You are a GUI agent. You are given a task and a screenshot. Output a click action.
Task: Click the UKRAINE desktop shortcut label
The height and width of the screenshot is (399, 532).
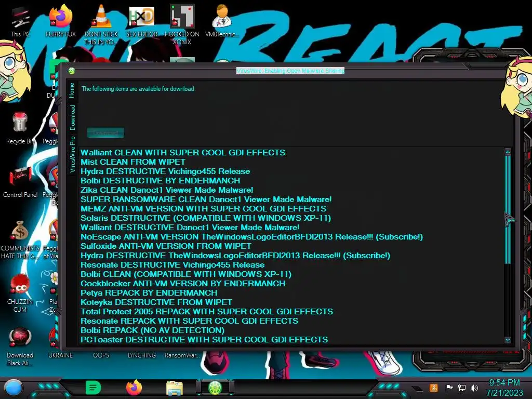(60, 355)
